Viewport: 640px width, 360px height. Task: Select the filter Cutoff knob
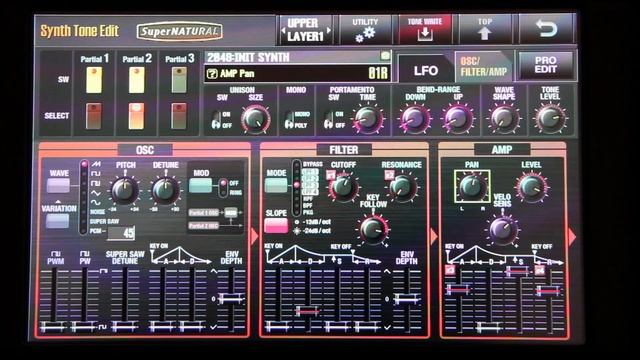[344, 187]
